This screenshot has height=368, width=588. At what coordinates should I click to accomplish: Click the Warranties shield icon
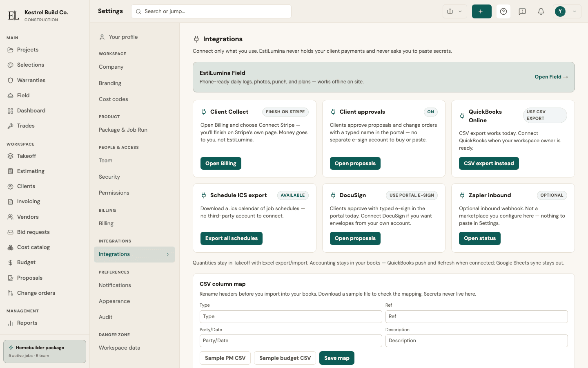[11, 81]
